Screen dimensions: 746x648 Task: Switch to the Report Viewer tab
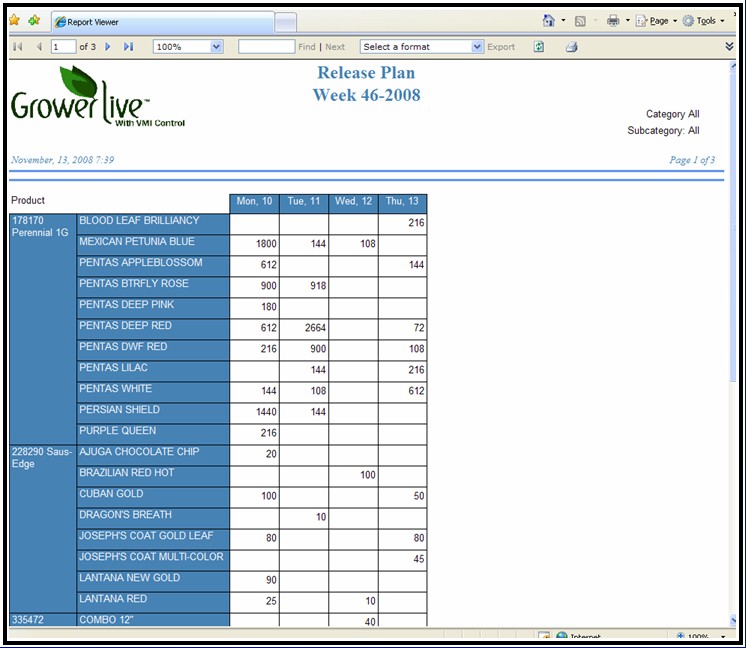pyautogui.click(x=160, y=21)
